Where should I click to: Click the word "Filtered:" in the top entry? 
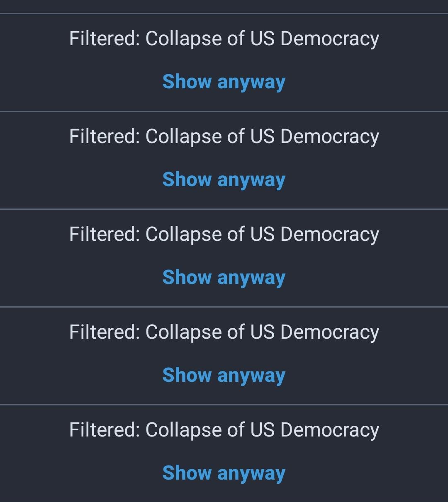coord(104,39)
